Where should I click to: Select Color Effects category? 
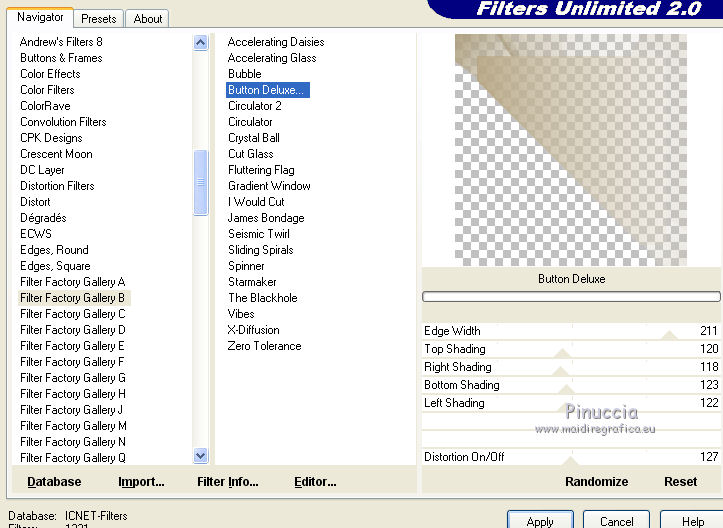tap(50, 74)
